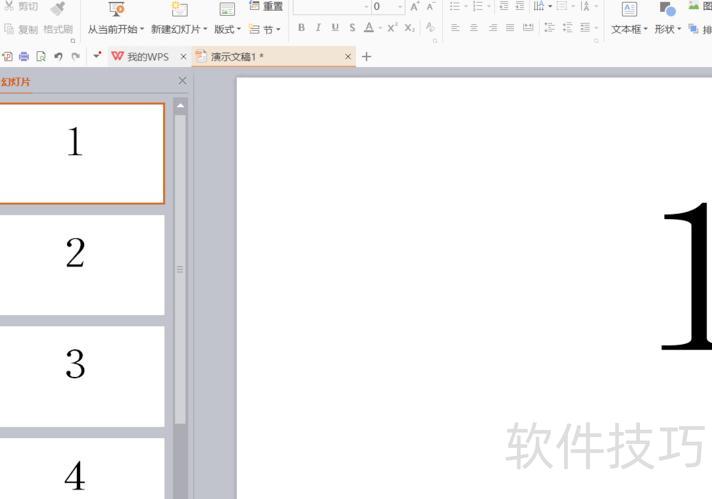
Task: Click the clear formatting icon
Action: pos(430,27)
